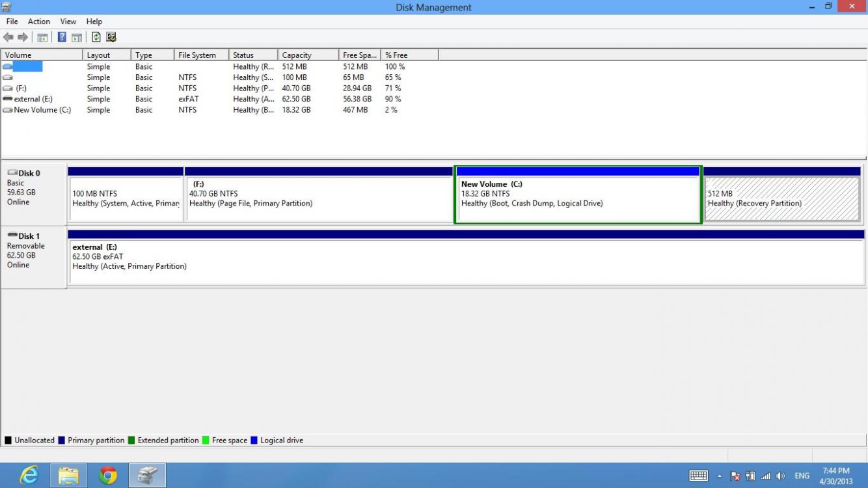
Task: Click the ENG input language indicator
Action: tap(802, 476)
